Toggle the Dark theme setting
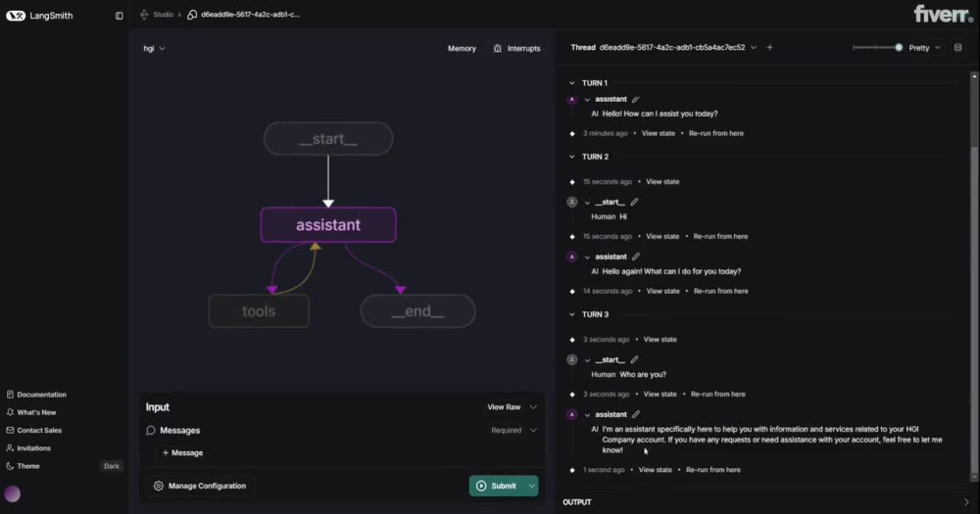The height and width of the screenshot is (514, 980). (112, 466)
